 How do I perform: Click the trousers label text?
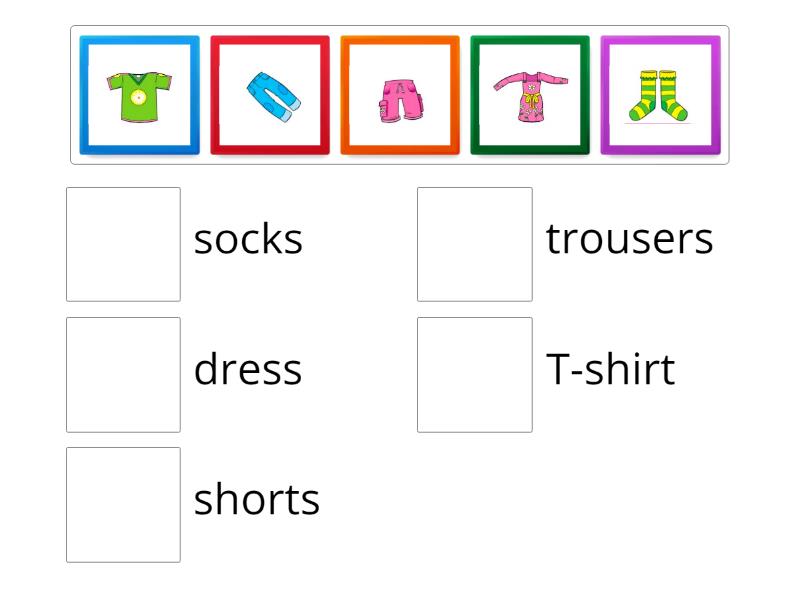629,239
